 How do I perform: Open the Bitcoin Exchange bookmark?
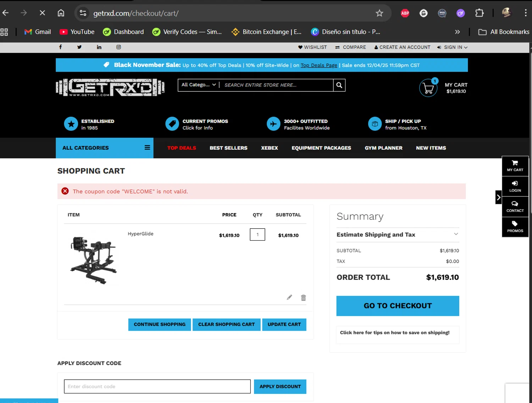pos(266,32)
